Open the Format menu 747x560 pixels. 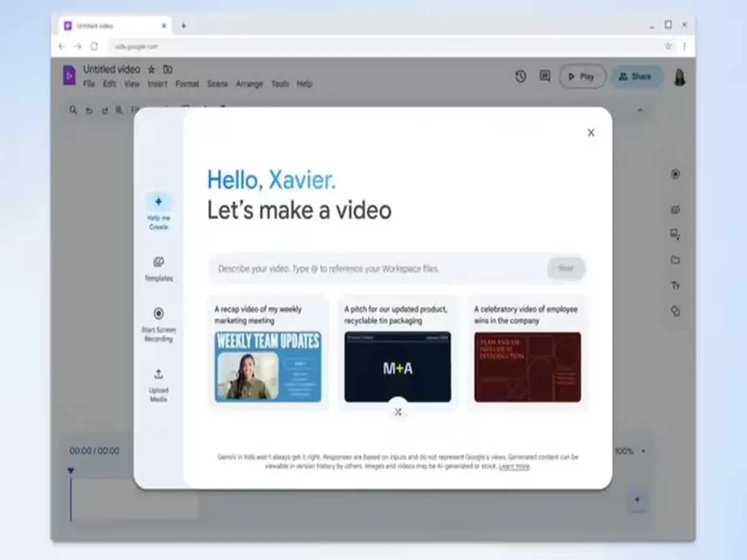click(x=187, y=84)
